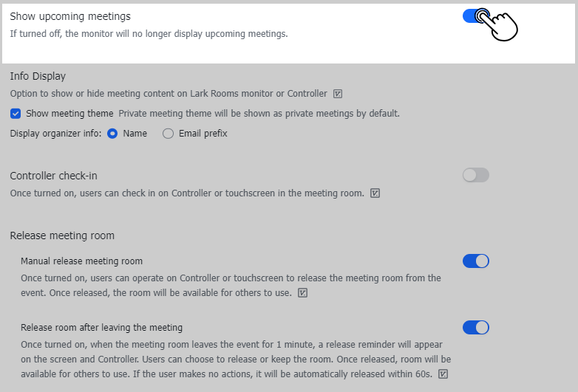
Task: Uncheck the Show meeting theme checkbox
Action: click(x=16, y=114)
